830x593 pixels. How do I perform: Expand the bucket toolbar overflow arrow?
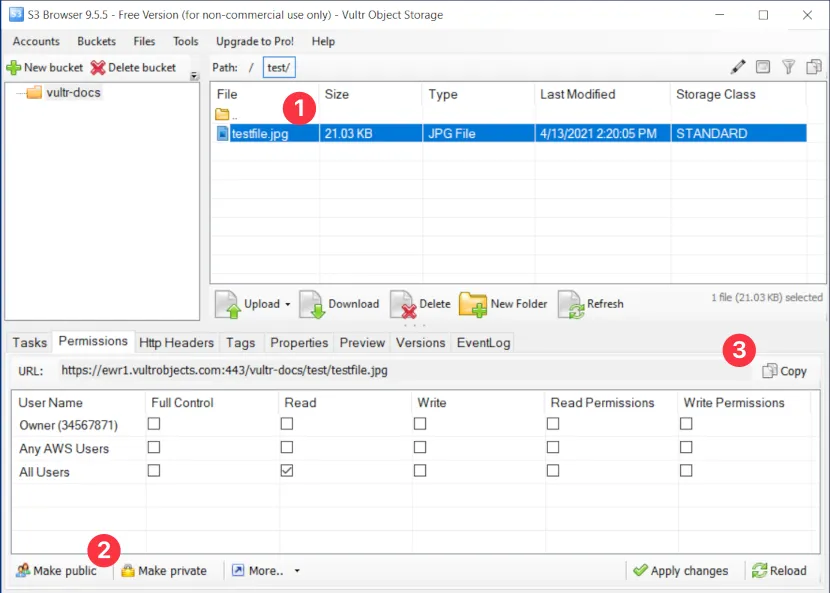coord(194,76)
